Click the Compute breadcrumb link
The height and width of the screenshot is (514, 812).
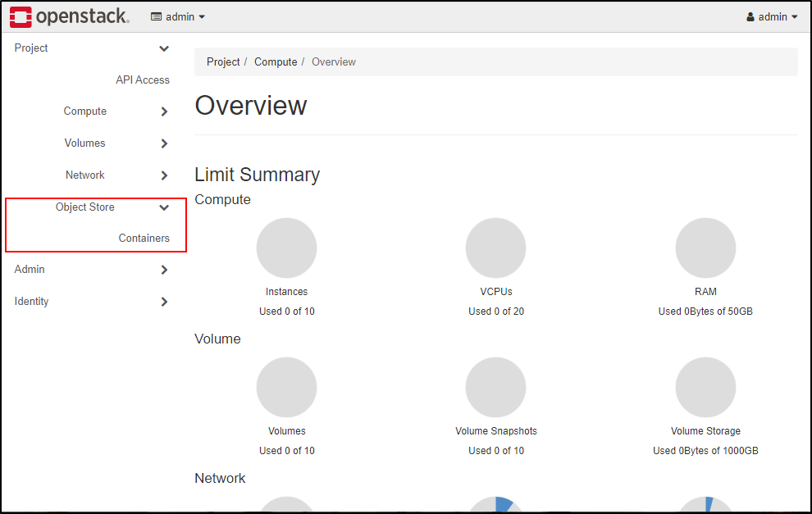(276, 62)
